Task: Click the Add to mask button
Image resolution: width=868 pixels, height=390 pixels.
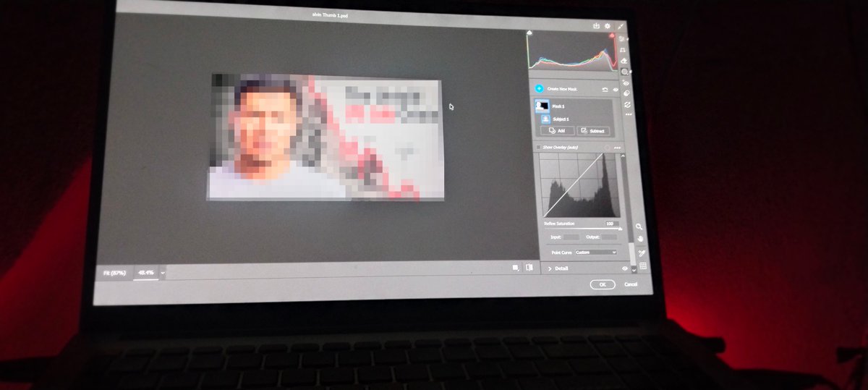Action: [x=557, y=131]
